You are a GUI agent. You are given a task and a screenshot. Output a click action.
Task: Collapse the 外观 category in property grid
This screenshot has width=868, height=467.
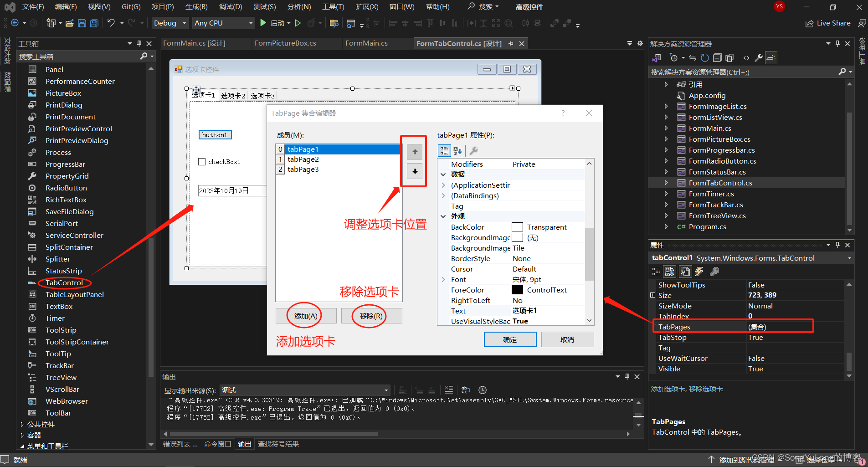coord(443,216)
